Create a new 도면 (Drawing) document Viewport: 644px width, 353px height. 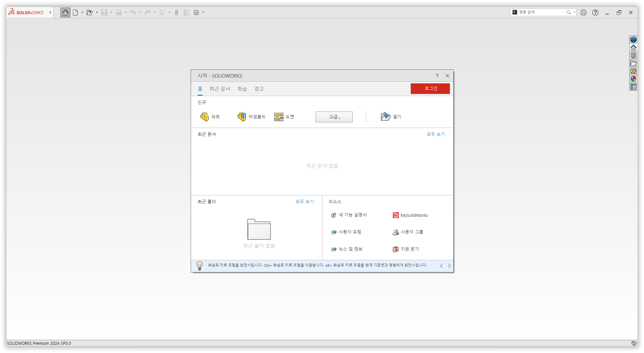point(284,117)
